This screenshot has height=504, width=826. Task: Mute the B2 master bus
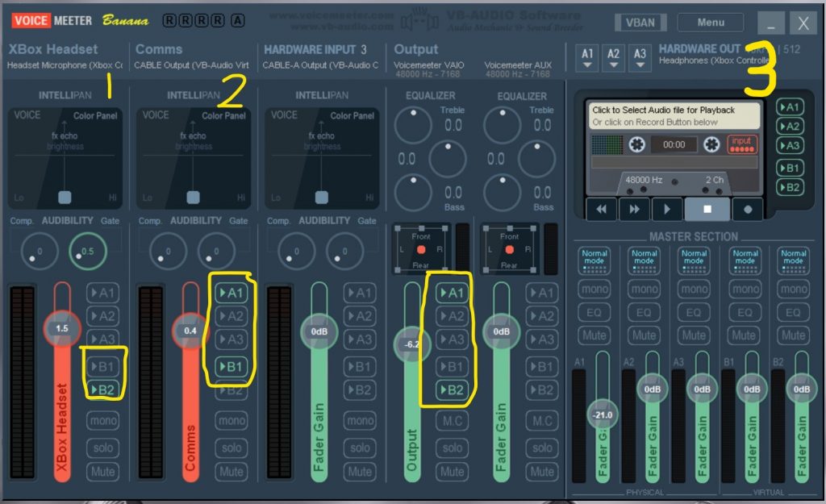pos(794,335)
